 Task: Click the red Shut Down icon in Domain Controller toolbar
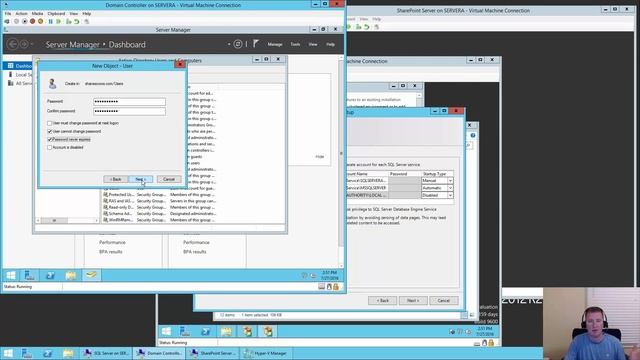32,21
